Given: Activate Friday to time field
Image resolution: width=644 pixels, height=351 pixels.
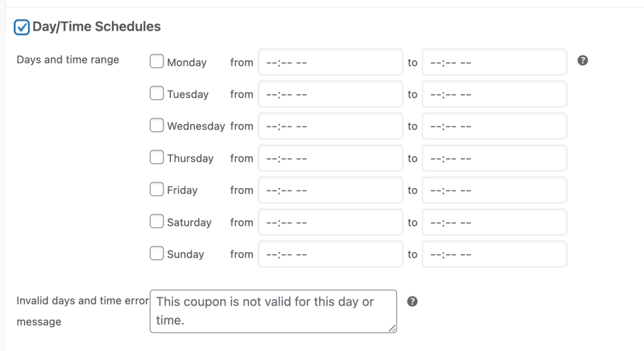Looking at the screenshot, I should click(494, 190).
